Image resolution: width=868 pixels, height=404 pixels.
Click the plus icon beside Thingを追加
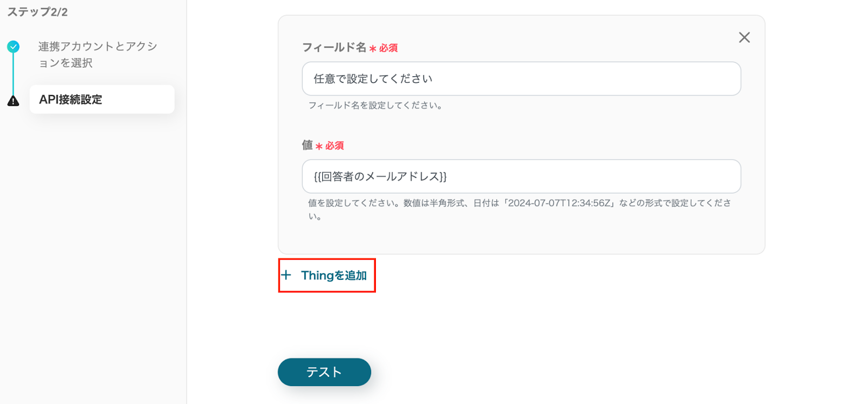tap(286, 275)
